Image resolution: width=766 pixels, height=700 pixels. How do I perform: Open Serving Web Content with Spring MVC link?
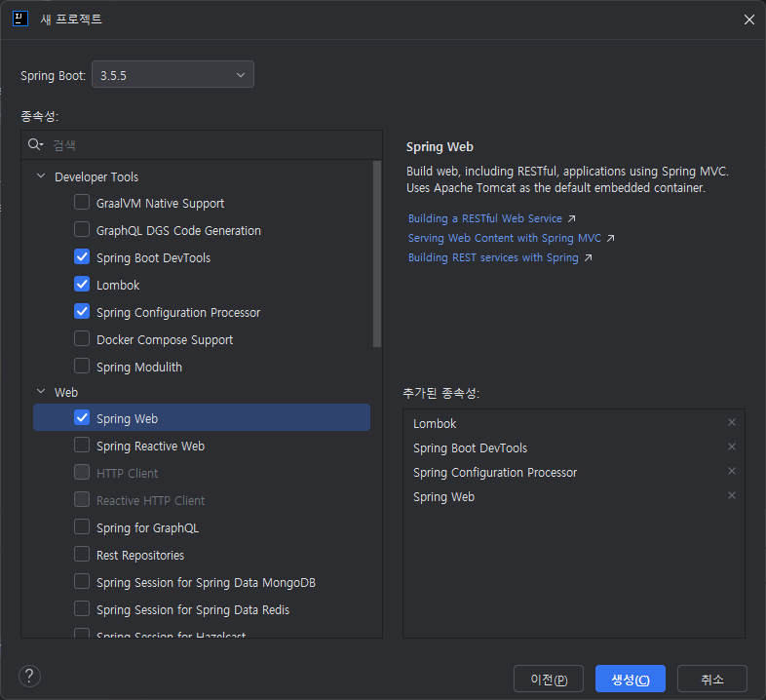(x=505, y=238)
